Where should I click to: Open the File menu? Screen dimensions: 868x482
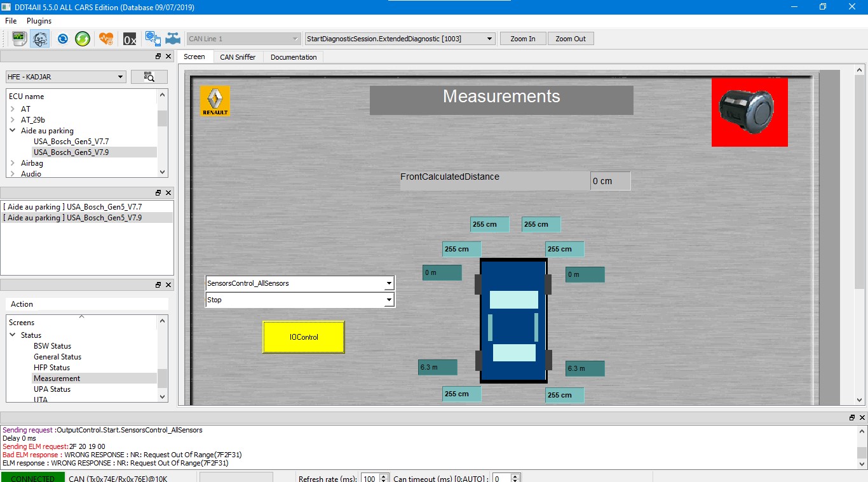click(x=11, y=21)
